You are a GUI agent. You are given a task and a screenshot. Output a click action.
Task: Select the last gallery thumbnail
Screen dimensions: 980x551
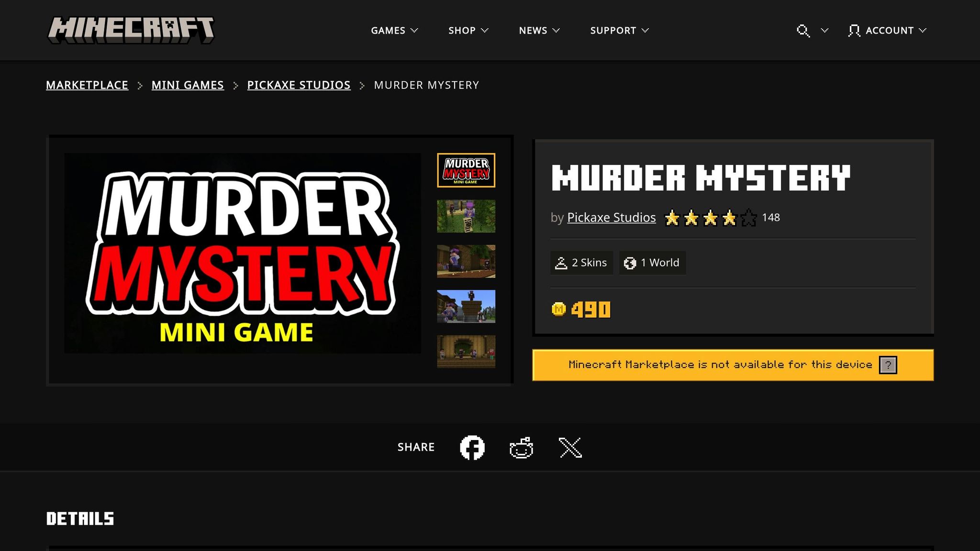466,352
